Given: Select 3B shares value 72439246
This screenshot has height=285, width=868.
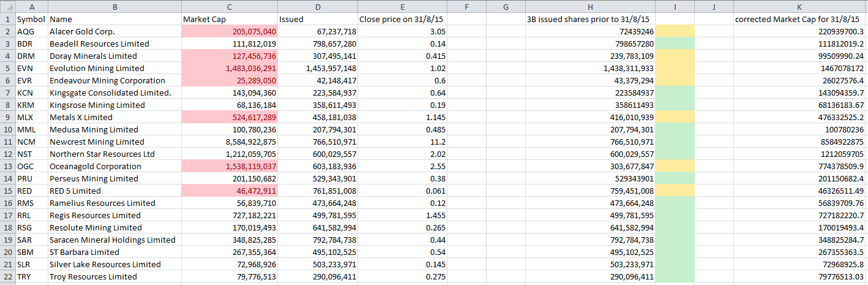Looking at the screenshot, I should click(x=590, y=31).
